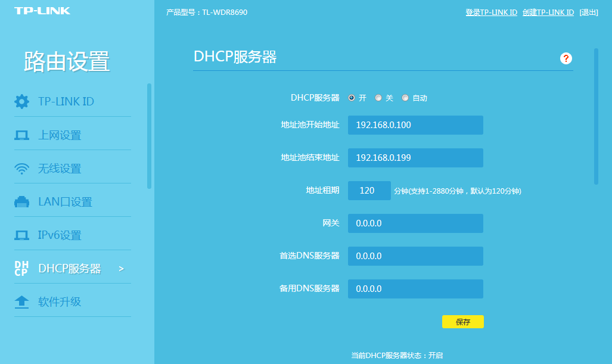Select the 关 radio button
The width and height of the screenshot is (612, 364).
pyautogui.click(x=378, y=98)
